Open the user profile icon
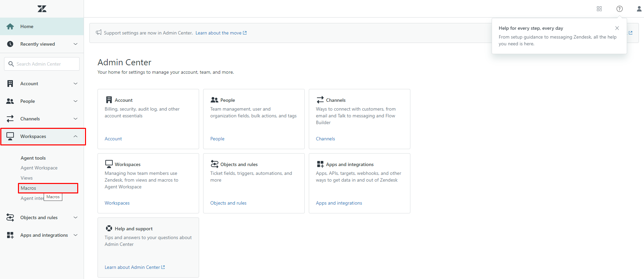Screen dimensions: 644x279 coord(639,9)
